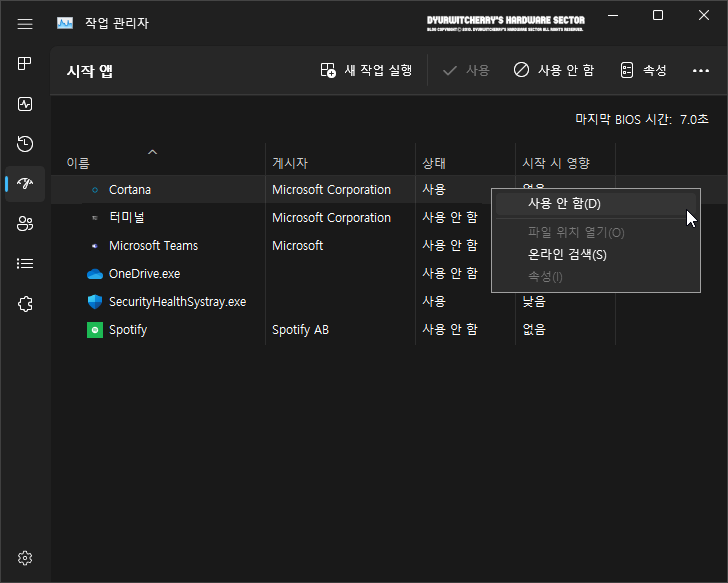The image size is (728, 583).
Task: Open the hamburger navigation menu
Action: (x=25, y=24)
